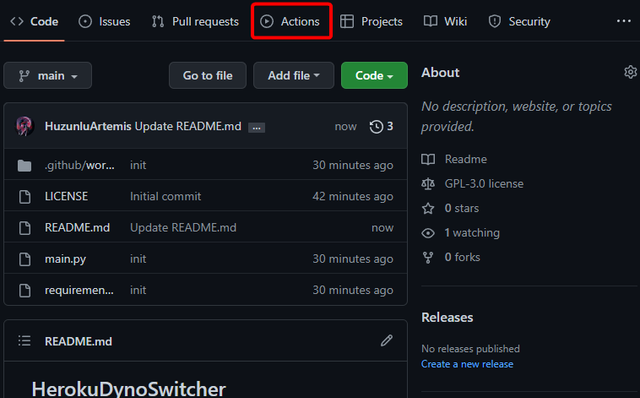Click the eye icon beside 1 watching
Viewport: 640px width, 398px height.
click(428, 233)
